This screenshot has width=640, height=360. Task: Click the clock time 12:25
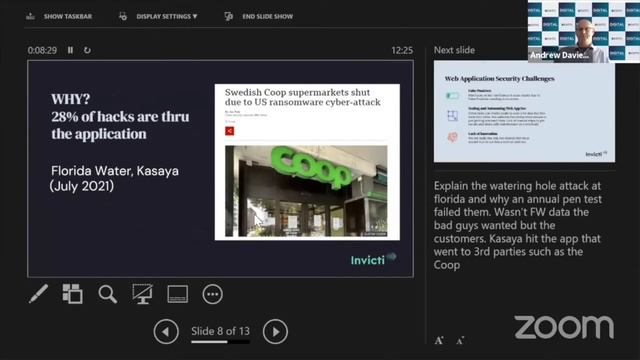tap(402, 50)
